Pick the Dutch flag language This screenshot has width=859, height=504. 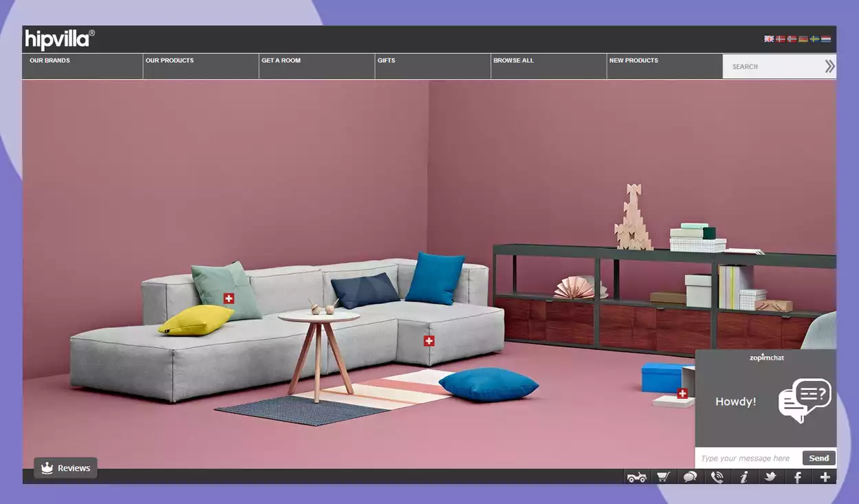(826, 39)
